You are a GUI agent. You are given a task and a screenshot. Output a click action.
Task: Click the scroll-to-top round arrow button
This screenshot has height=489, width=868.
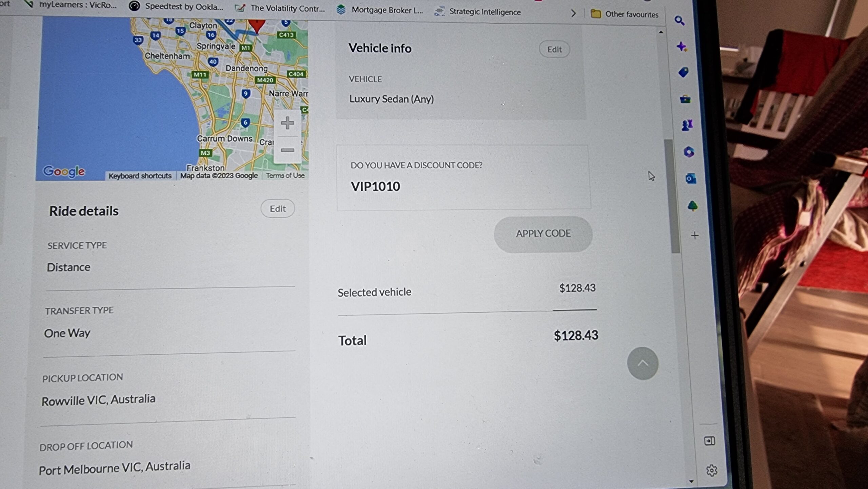pos(643,363)
